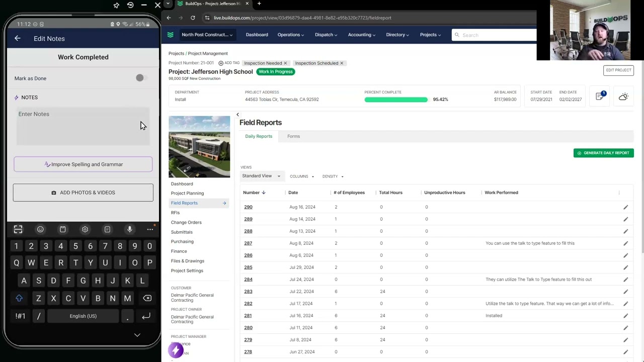Open Submittals in sidebar
The width and height of the screenshot is (644, 362).
182,232
